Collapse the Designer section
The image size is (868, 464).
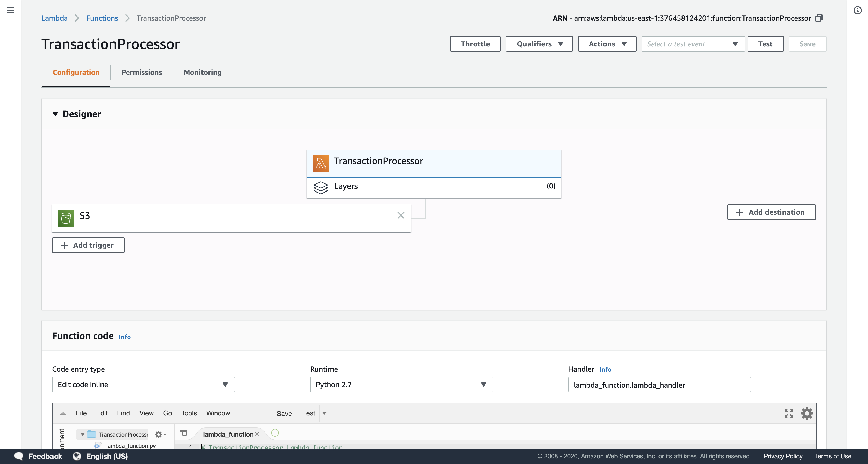coord(55,114)
